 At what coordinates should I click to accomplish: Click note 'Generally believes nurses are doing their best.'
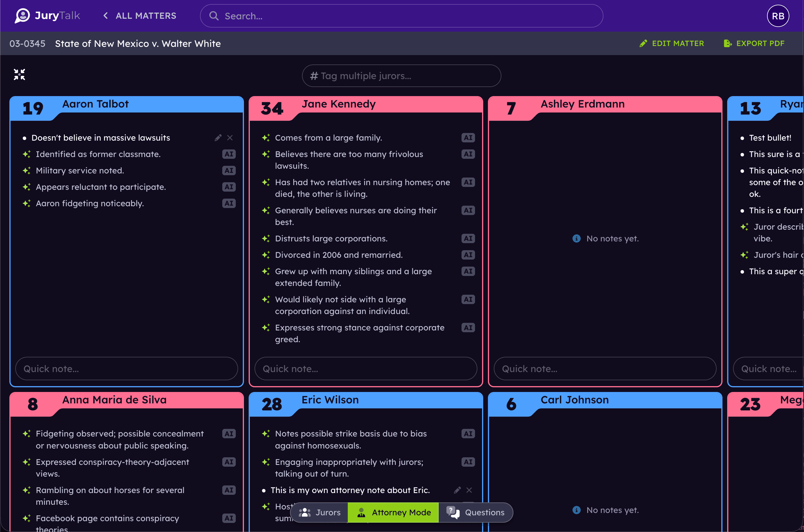point(356,216)
